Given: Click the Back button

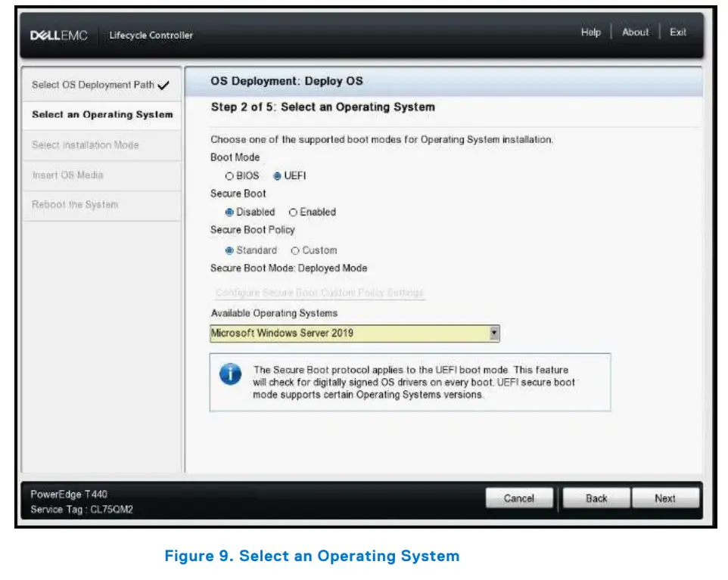Looking at the screenshot, I should tap(596, 498).
